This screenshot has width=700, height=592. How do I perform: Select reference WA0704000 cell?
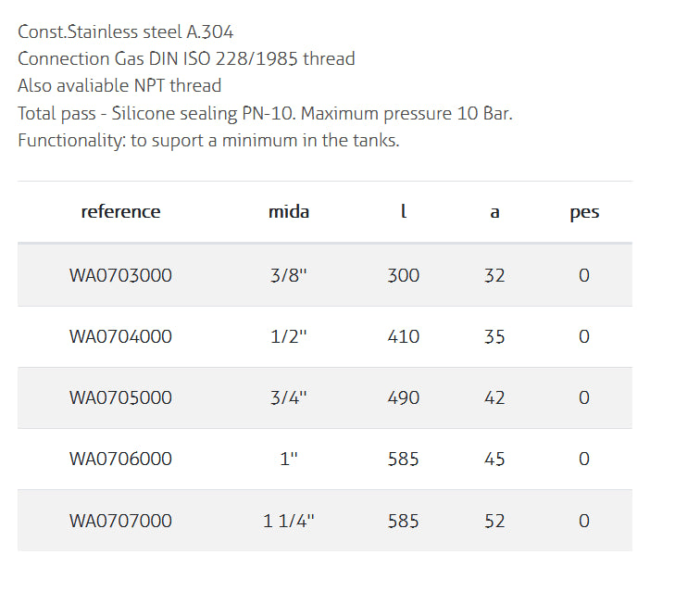[120, 336]
